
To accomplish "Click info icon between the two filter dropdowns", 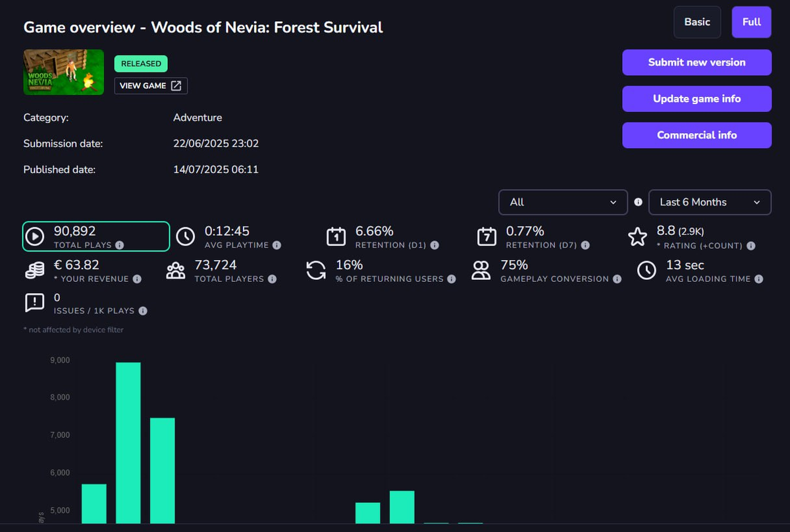I will point(638,202).
